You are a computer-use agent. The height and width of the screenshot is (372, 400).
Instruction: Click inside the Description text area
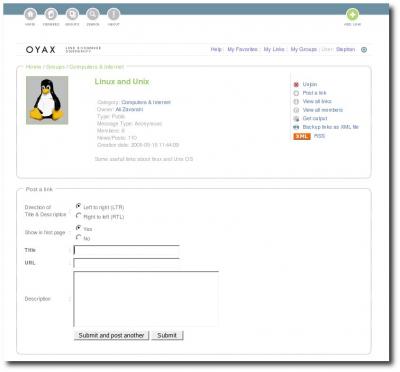(x=146, y=299)
